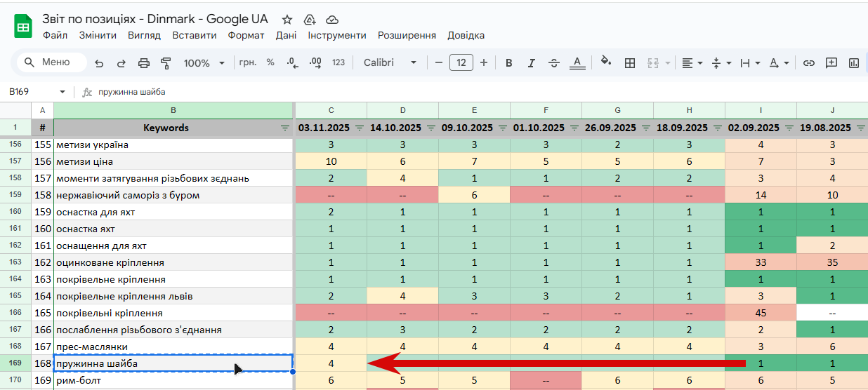868x390 pixels.
Task: Activate the paint format tool
Action: point(166,63)
